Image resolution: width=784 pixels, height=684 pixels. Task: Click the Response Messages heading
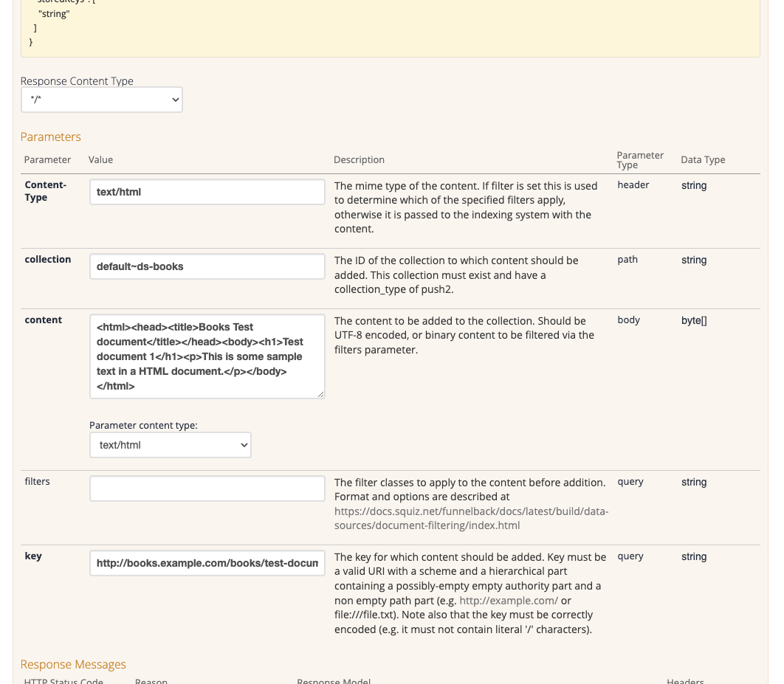pyautogui.click(x=73, y=664)
